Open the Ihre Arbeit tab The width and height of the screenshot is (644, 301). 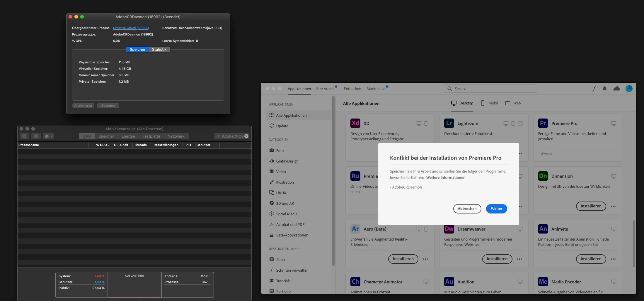point(325,89)
